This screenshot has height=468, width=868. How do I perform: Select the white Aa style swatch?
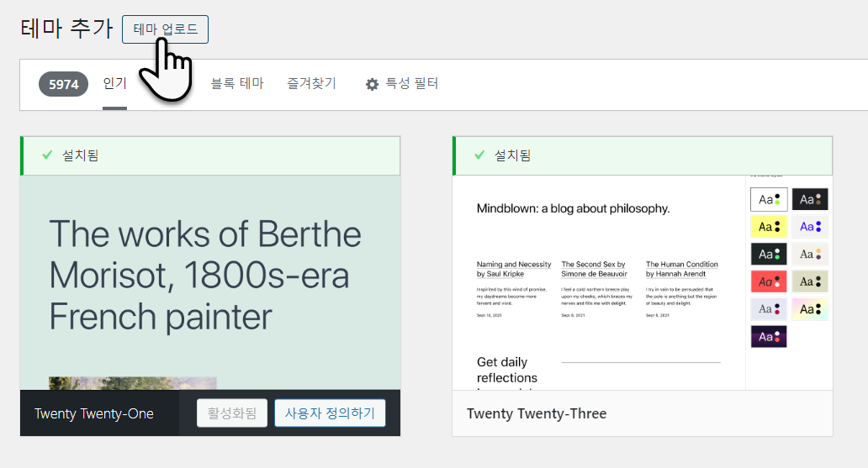tap(769, 200)
